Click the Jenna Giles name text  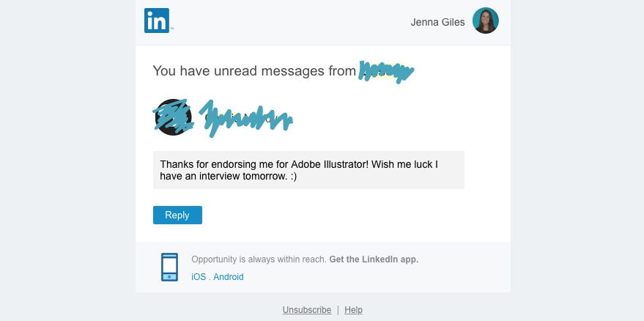(x=437, y=22)
